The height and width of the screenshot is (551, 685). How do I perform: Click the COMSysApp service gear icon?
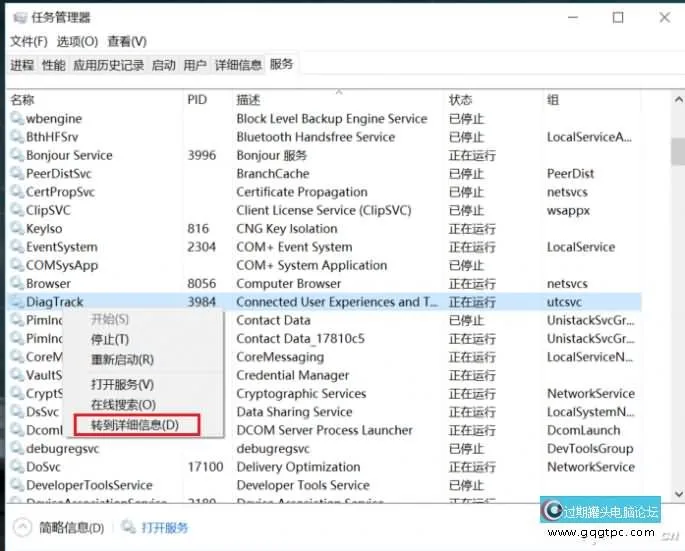coord(17,265)
